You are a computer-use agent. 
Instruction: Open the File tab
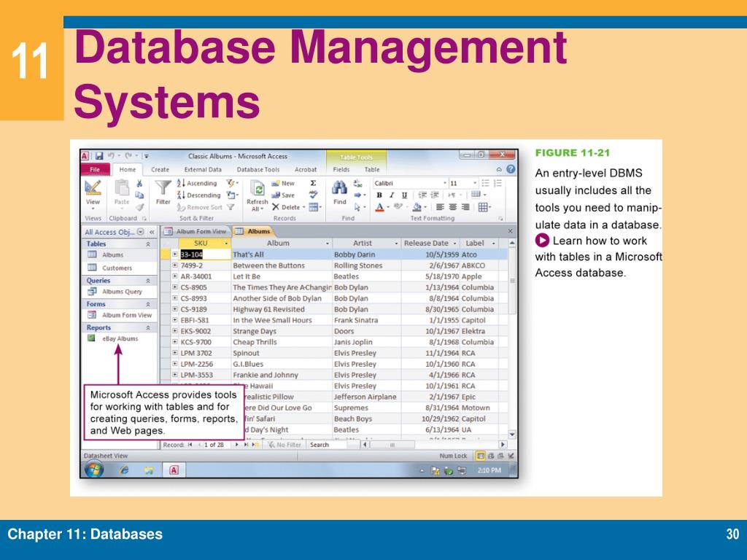[x=96, y=169]
